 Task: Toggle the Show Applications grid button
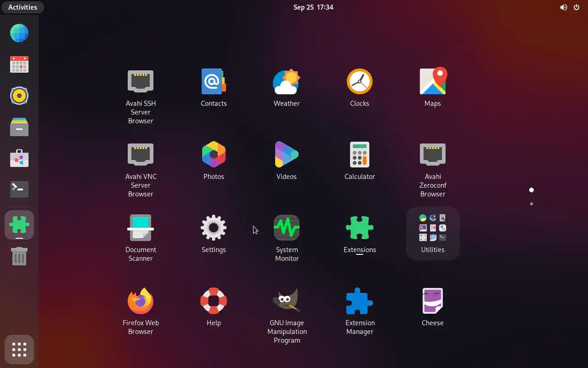[x=19, y=350]
